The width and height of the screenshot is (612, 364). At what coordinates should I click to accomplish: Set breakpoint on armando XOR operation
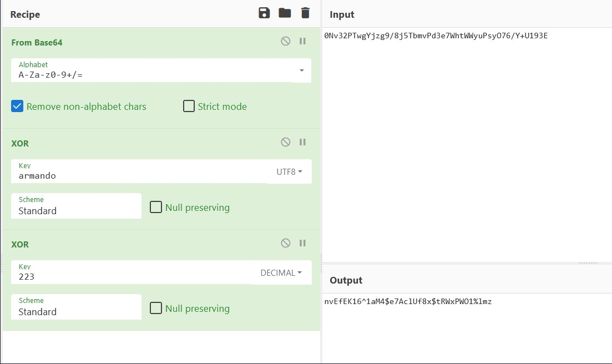pos(302,142)
